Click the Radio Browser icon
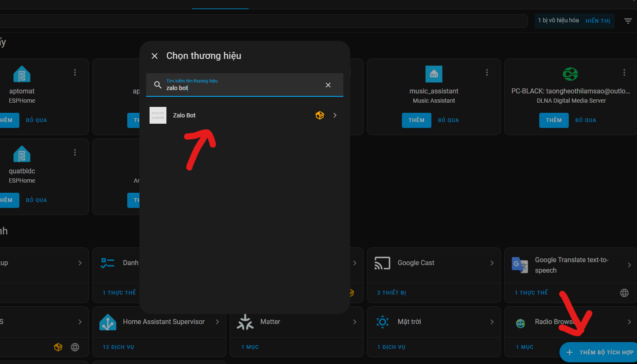This screenshot has height=364, width=637. 520,323
